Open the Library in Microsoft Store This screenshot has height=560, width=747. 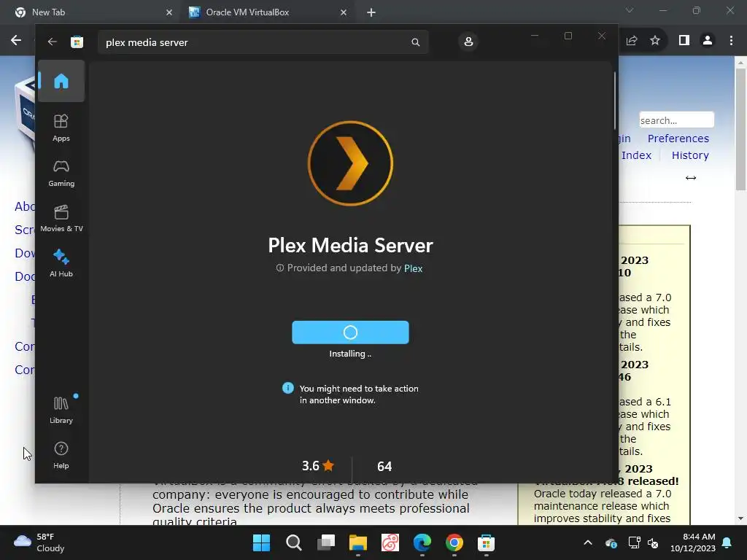pyautogui.click(x=61, y=410)
